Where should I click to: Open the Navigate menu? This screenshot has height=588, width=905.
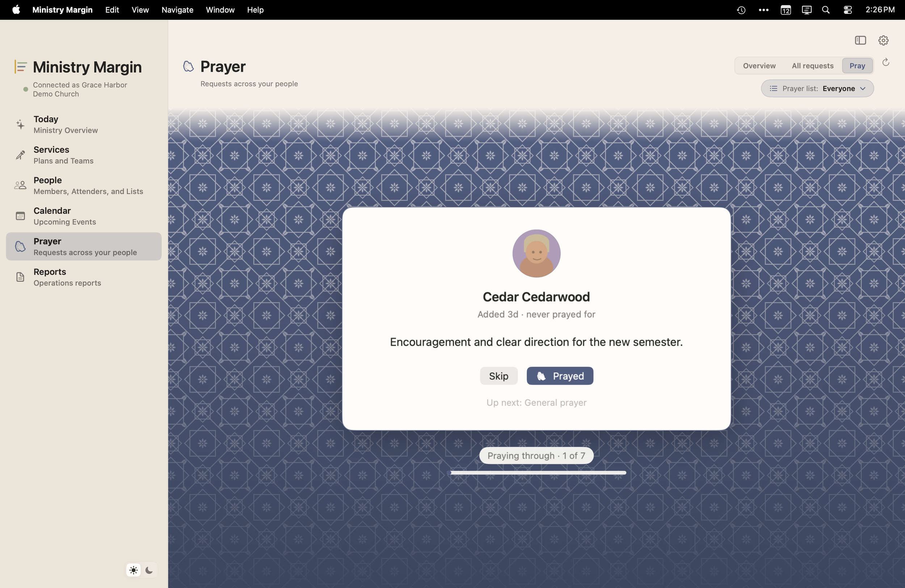point(177,10)
